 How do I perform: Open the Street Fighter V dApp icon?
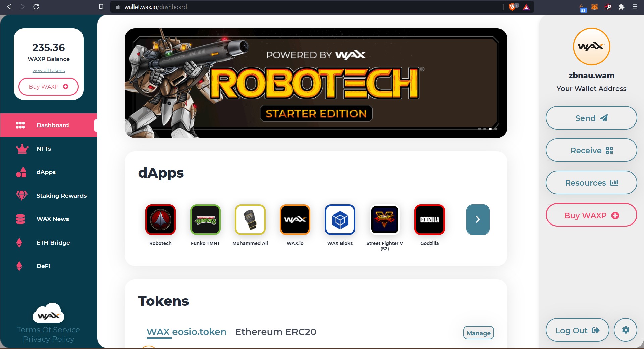click(x=385, y=219)
